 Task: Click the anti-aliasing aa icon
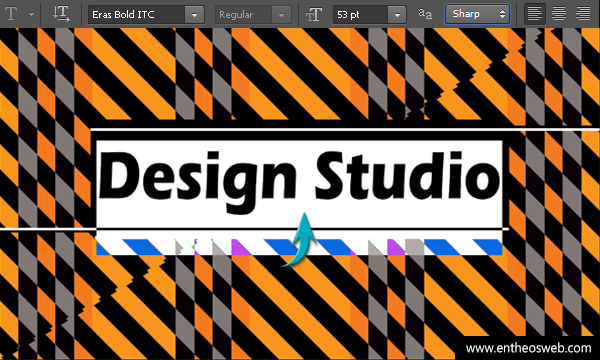point(425,14)
